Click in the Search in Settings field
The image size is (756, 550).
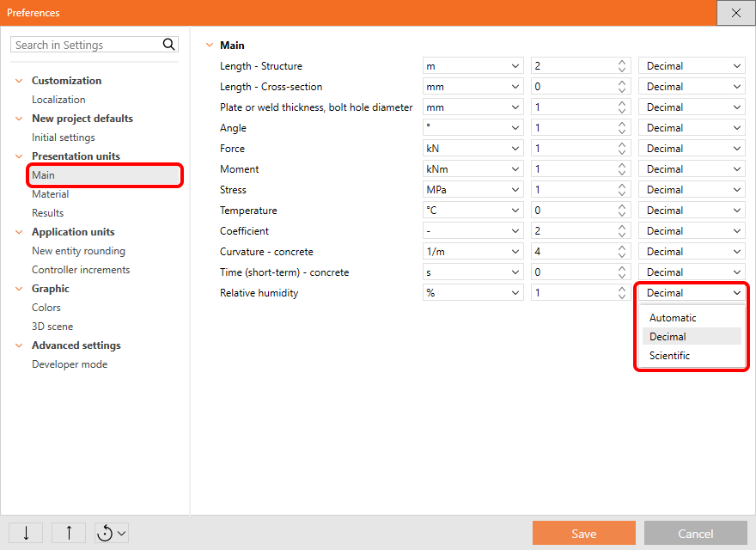point(86,45)
